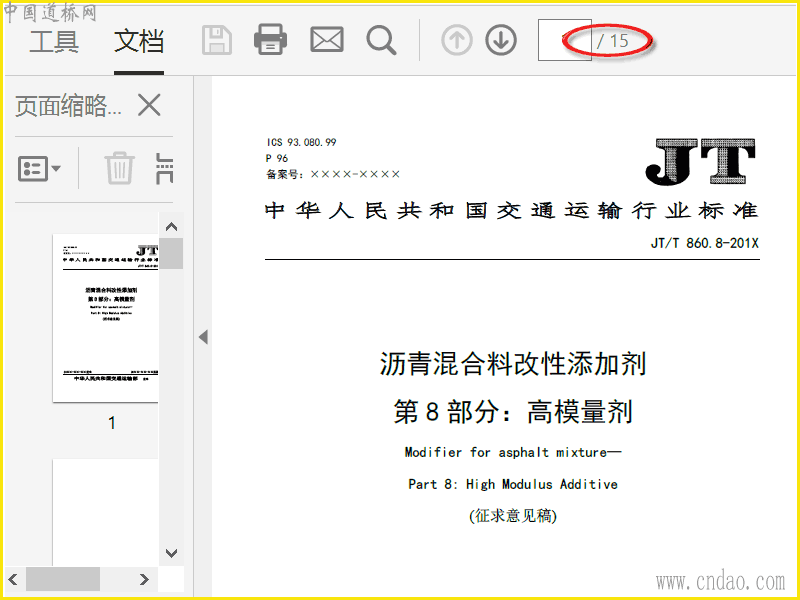The height and width of the screenshot is (600, 800).
Task: Print the document with printer icon
Action: (270, 39)
